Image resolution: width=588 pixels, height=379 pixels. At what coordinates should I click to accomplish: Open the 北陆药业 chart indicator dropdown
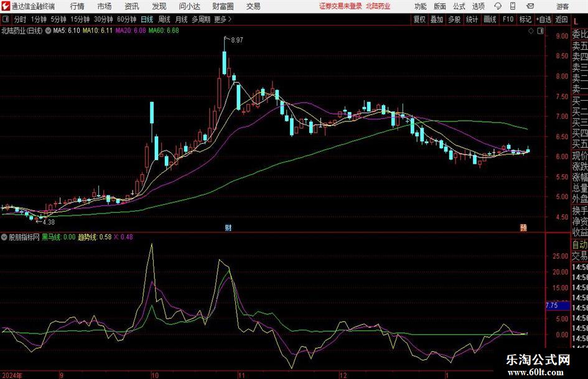(x=48, y=30)
